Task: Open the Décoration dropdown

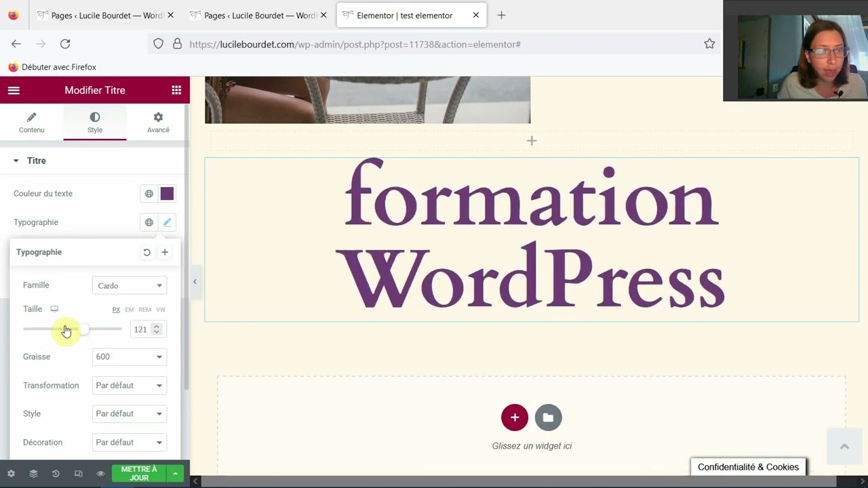Action: point(130,443)
